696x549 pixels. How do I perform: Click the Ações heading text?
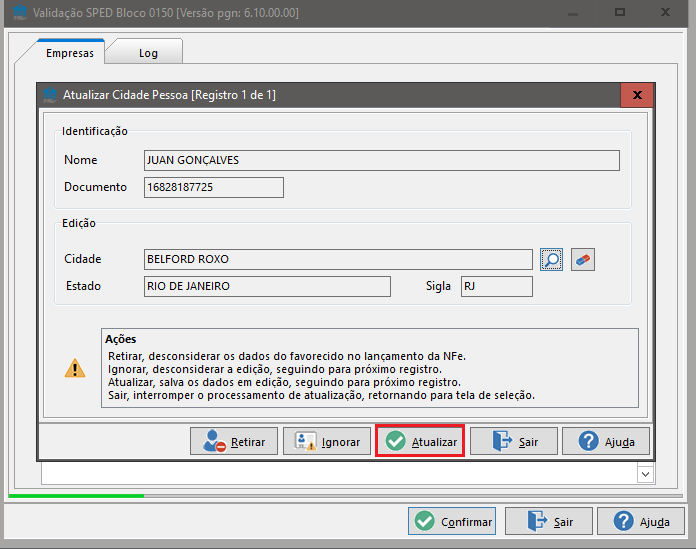tap(120, 339)
